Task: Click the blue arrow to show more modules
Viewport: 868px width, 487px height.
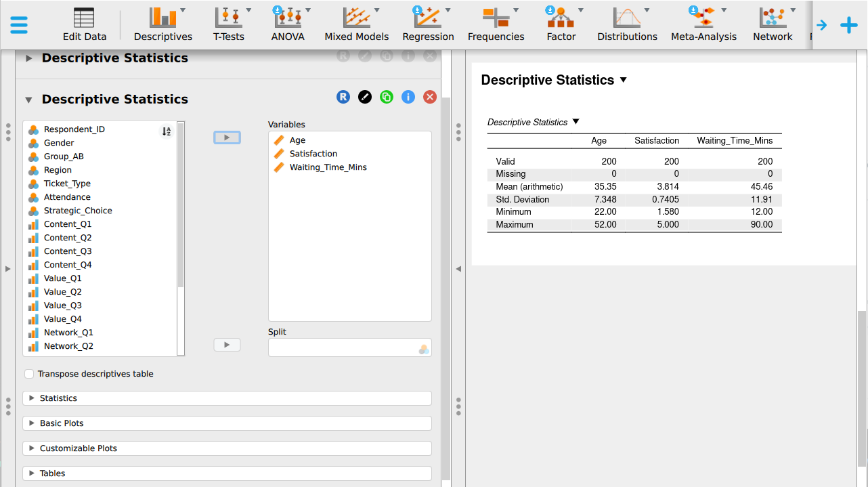Action: point(822,25)
